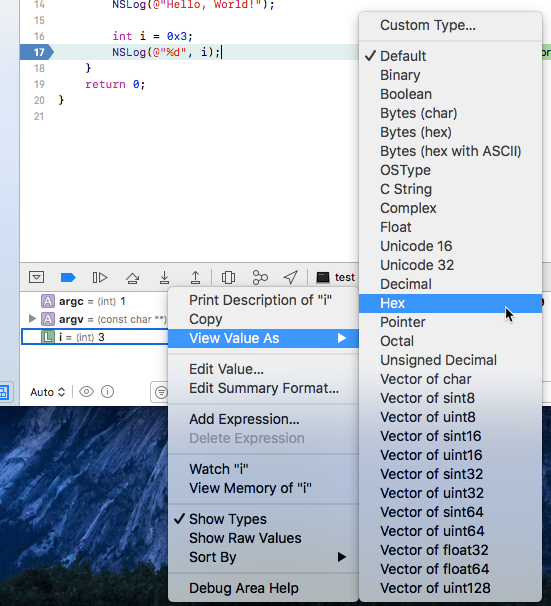Hide the debug area toggle icon

(x=36, y=277)
